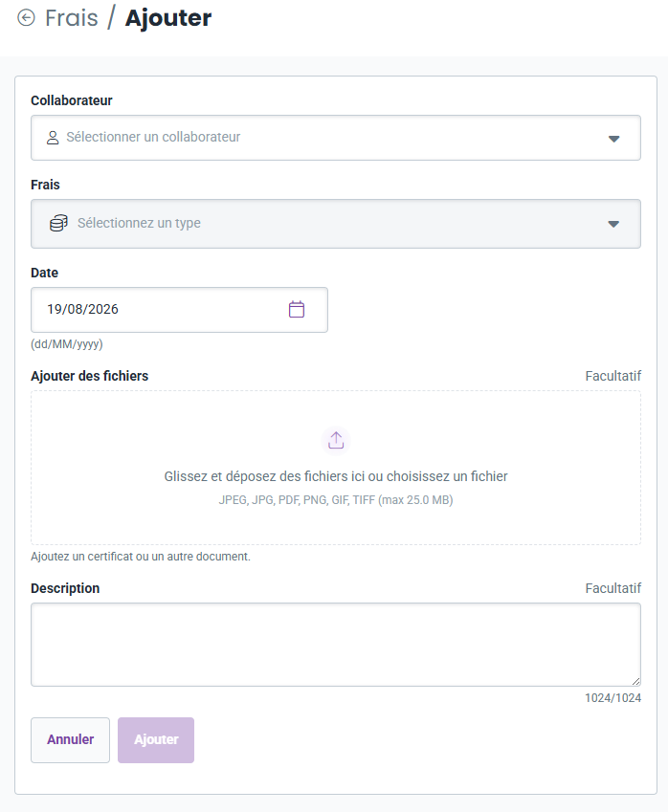Click 'choisissez un fichier' text in dropzone
Viewport: 668px width, 812px height.
447,476
